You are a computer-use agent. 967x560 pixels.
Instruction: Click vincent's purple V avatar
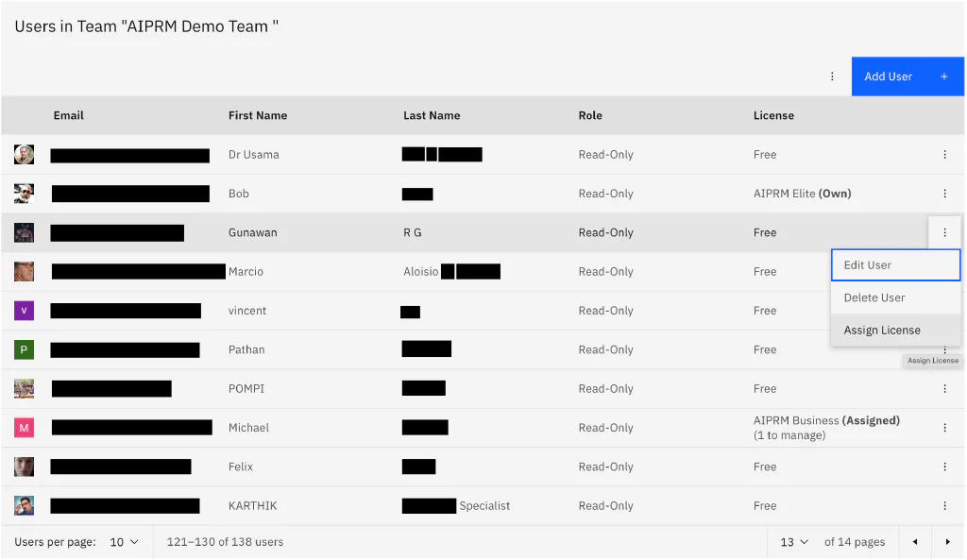tap(25, 311)
